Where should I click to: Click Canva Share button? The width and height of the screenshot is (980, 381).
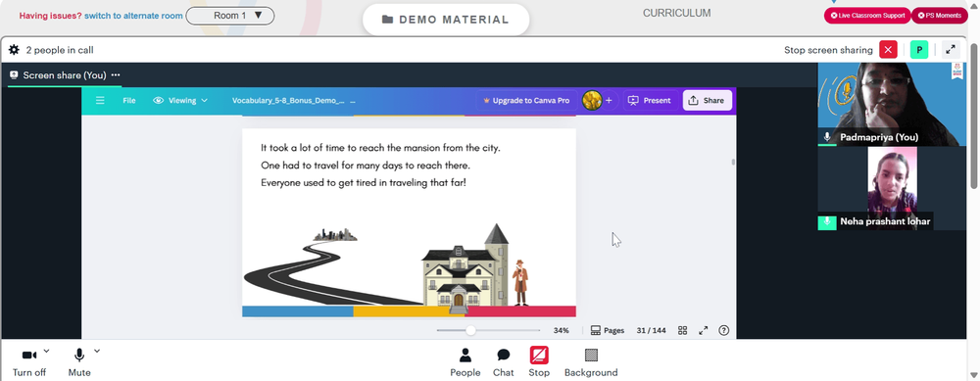707,100
